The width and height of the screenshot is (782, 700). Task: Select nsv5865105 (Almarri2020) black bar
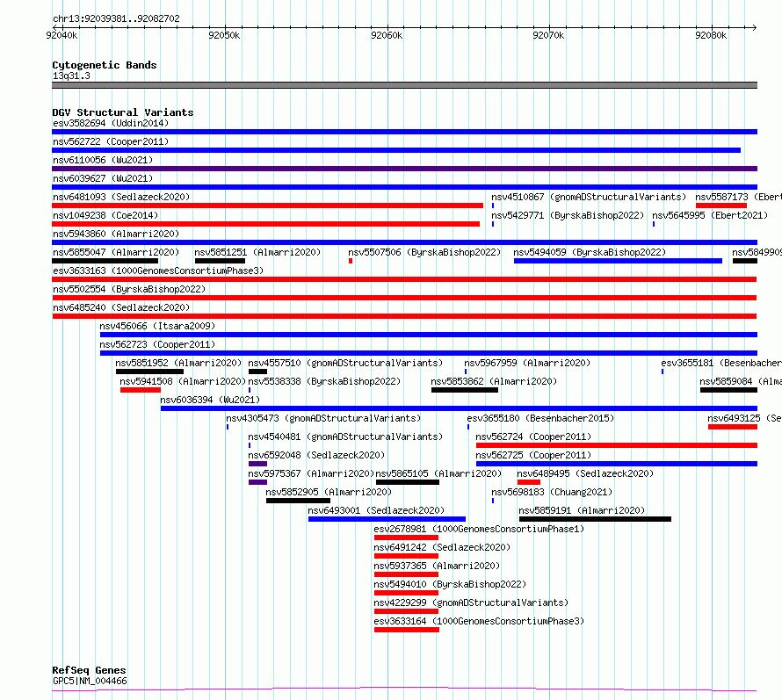[408, 482]
